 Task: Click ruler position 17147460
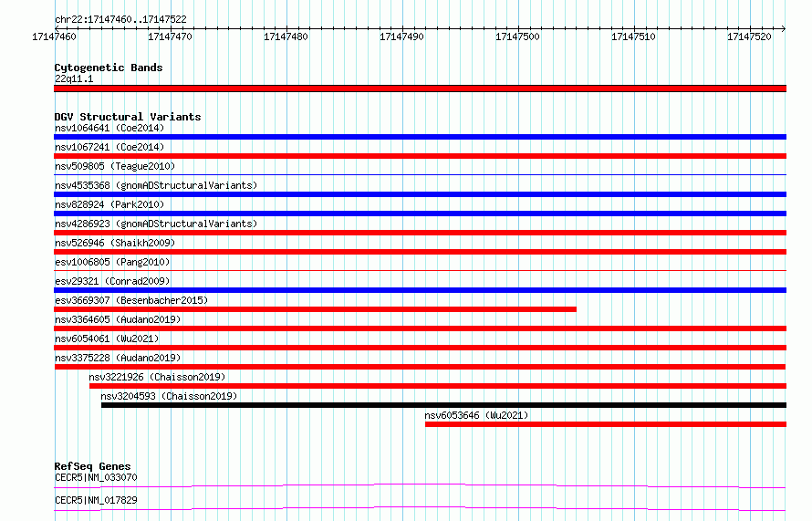54,36
